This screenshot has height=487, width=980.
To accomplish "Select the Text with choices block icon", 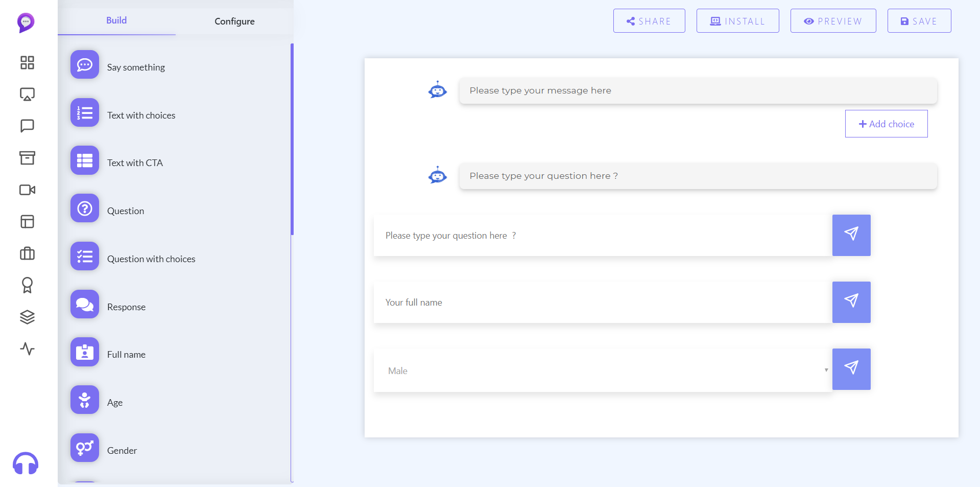I will [x=84, y=112].
